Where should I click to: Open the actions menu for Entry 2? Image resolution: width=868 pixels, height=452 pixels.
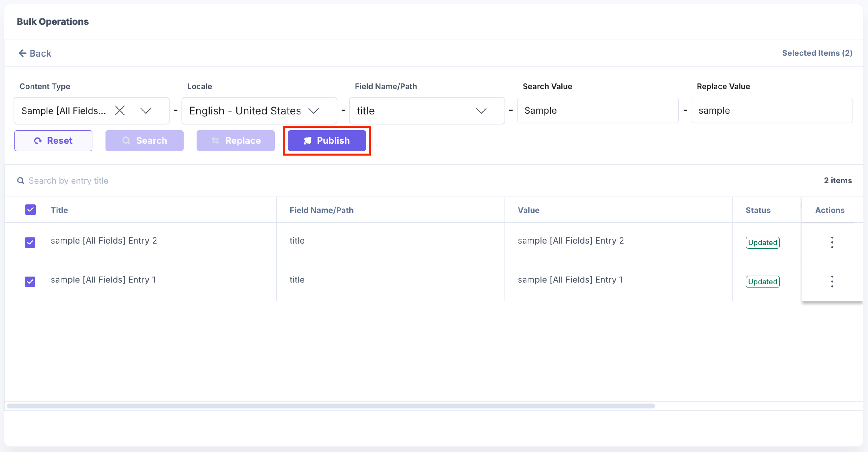point(832,242)
